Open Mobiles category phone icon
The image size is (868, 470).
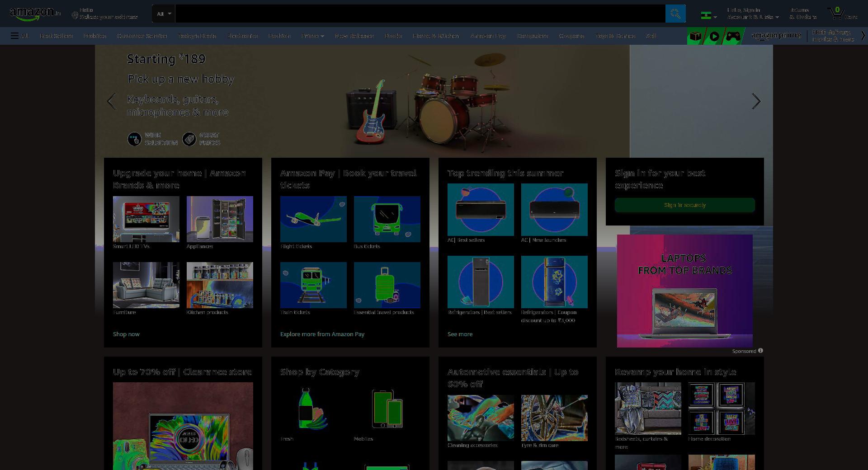pos(387,409)
